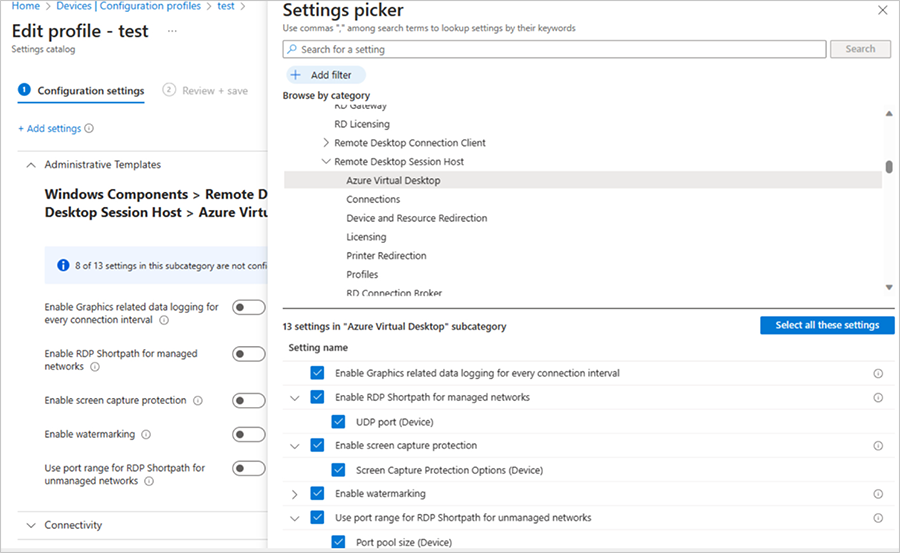Click the Search button
Image resolution: width=900 pixels, height=553 pixels.
coord(860,49)
